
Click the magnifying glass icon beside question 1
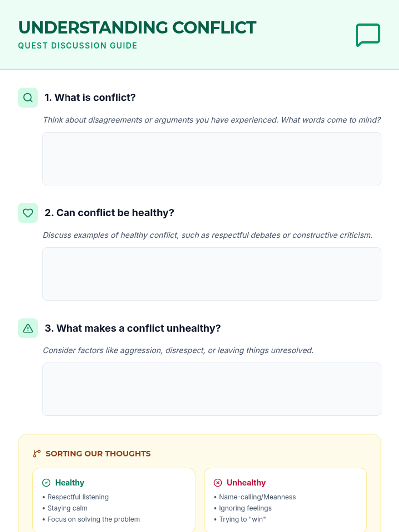coord(28,98)
